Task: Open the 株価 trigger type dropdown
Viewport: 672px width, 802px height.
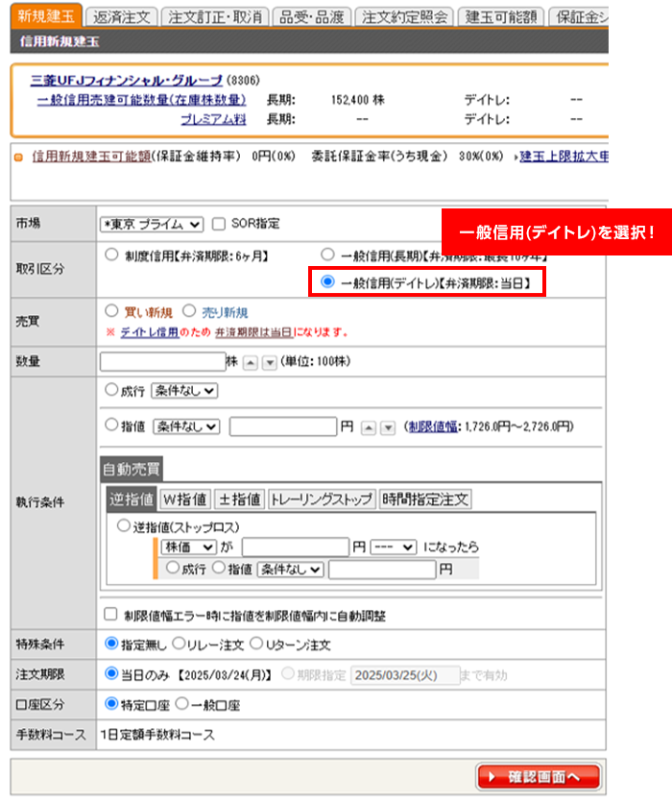Action: (x=188, y=547)
